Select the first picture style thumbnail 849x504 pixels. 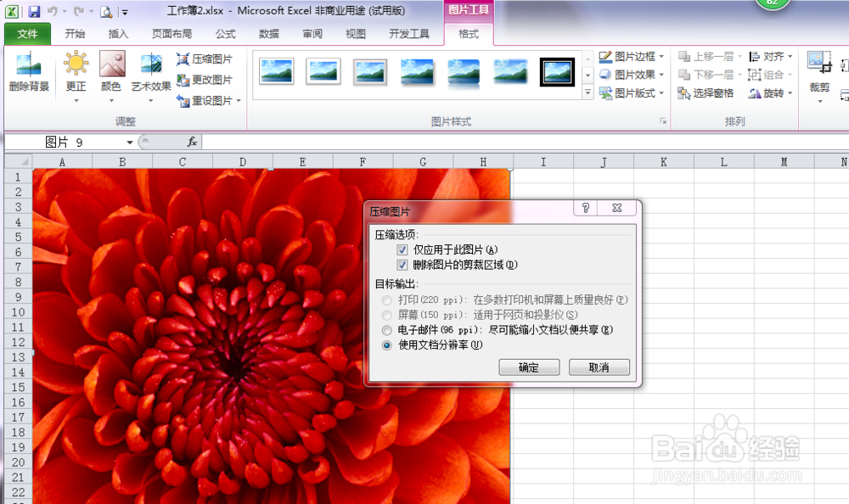pos(276,71)
